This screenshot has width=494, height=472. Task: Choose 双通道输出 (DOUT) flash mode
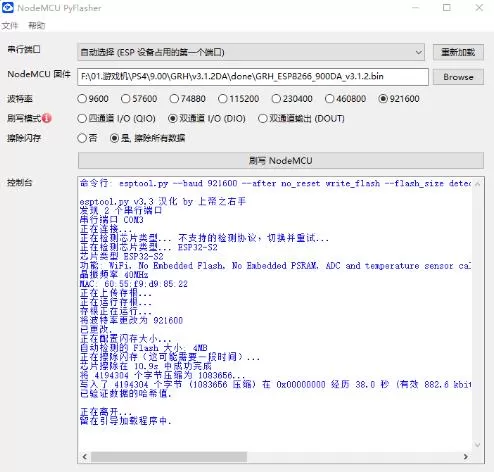[301, 118]
